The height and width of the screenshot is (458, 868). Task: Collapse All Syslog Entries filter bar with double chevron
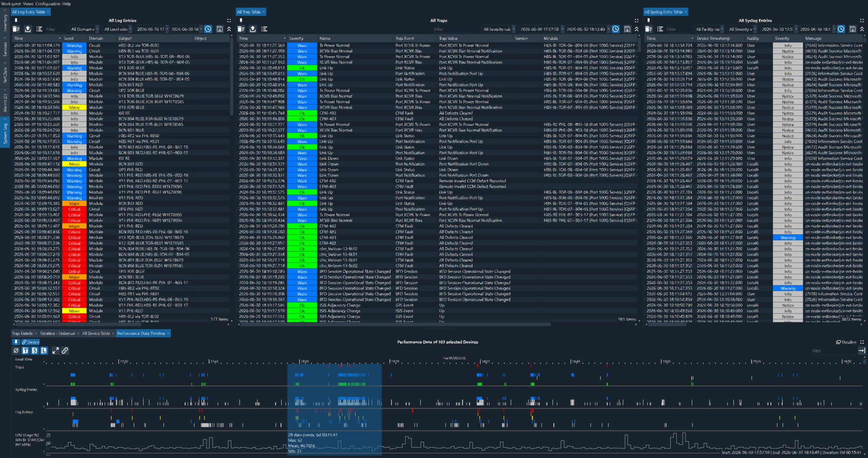[862, 29]
